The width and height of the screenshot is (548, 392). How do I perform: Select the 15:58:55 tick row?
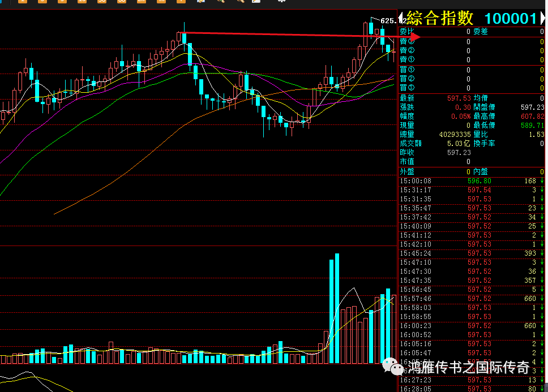click(x=472, y=317)
